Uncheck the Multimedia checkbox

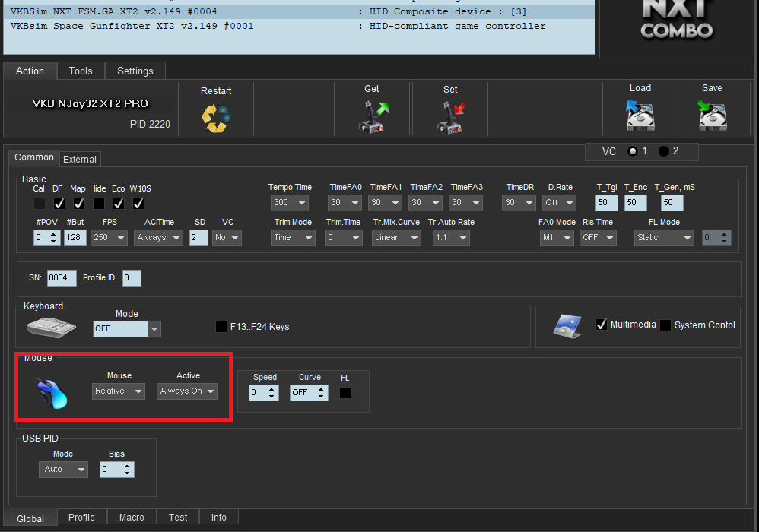coord(602,325)
